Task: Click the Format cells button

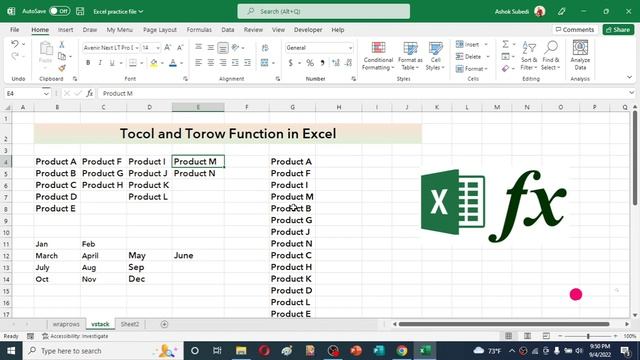Action: coord(472,69)
